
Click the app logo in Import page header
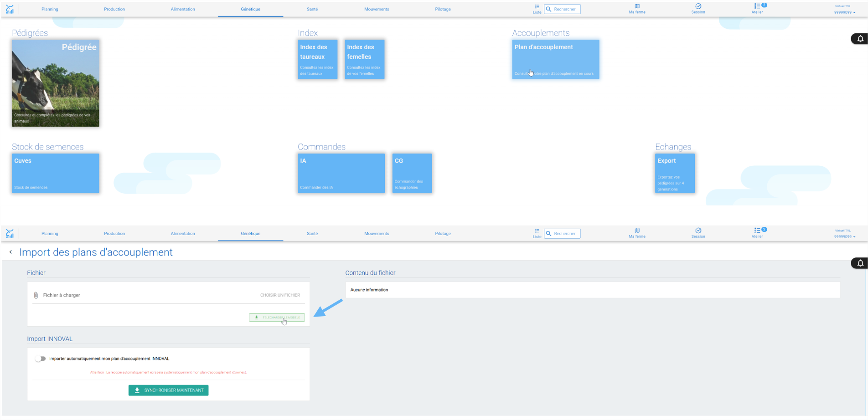(x=10, y=234)
